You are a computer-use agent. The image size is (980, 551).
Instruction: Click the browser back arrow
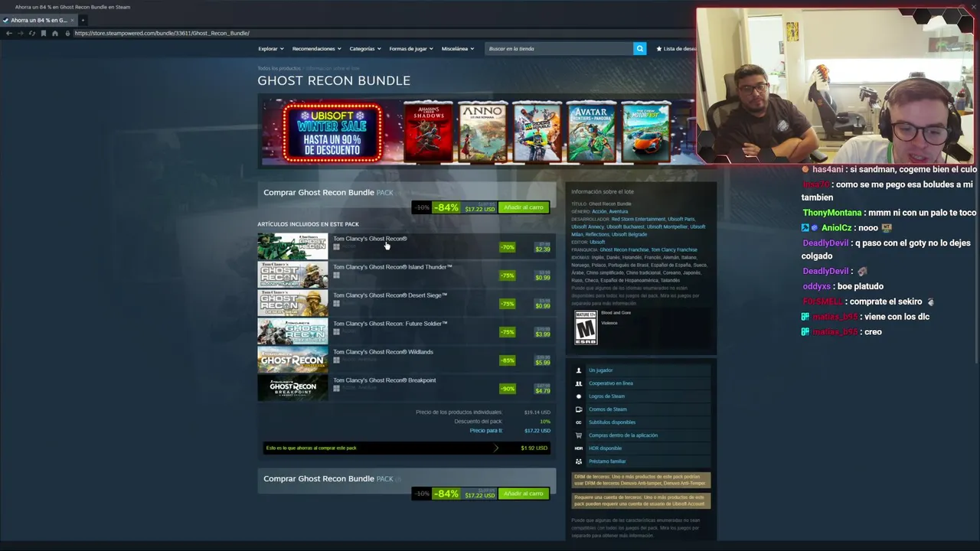[x=8, y=33]
